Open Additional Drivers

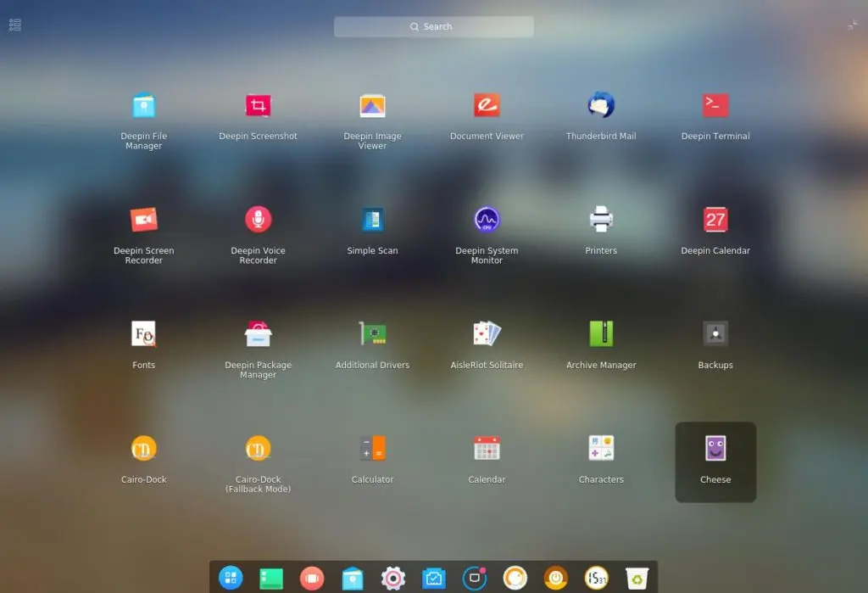(x=373, y=334)
